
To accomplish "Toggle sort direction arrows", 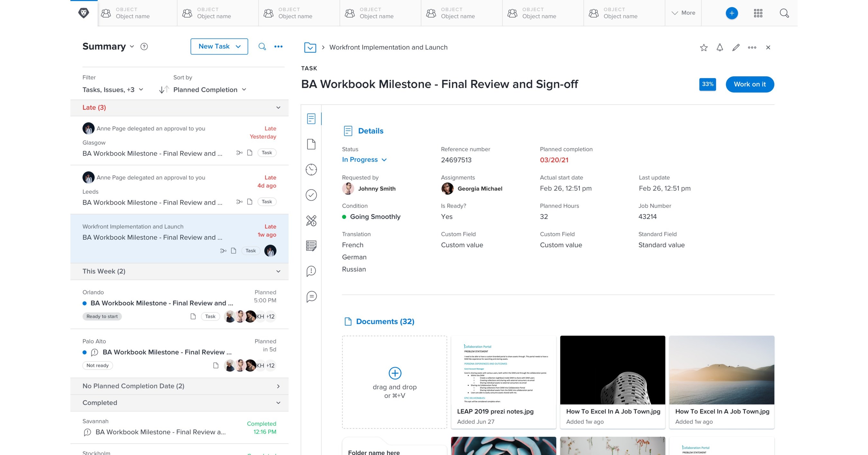I will (x=164, y=90).
